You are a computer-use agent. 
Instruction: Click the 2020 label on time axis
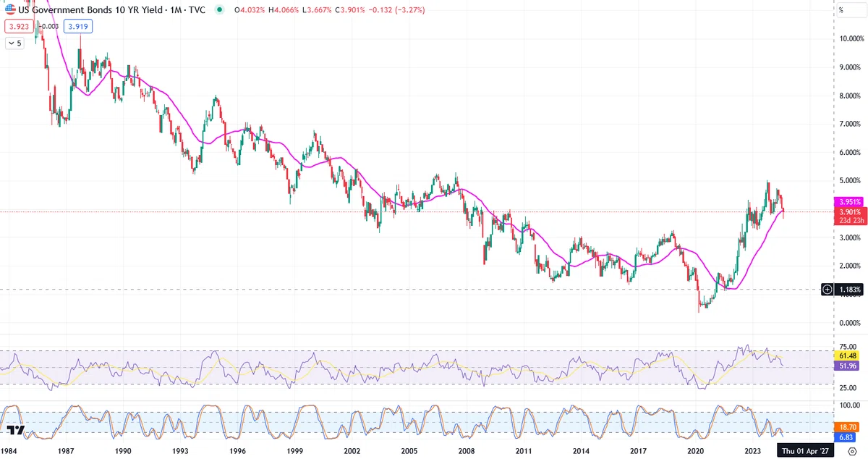[x=695, y=450]
